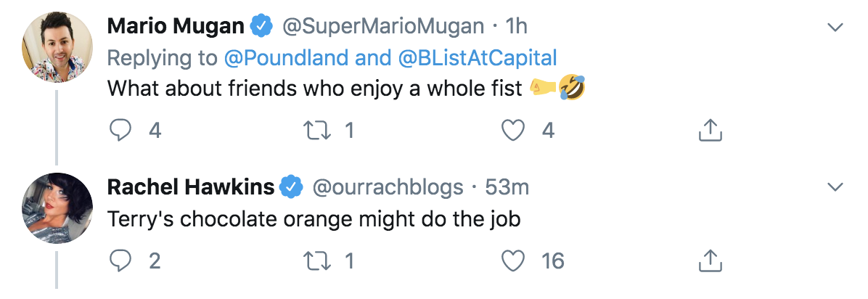Click the @ourrachblogs handle
This screenshot has width=868, height=299.
tap(387, 187)
